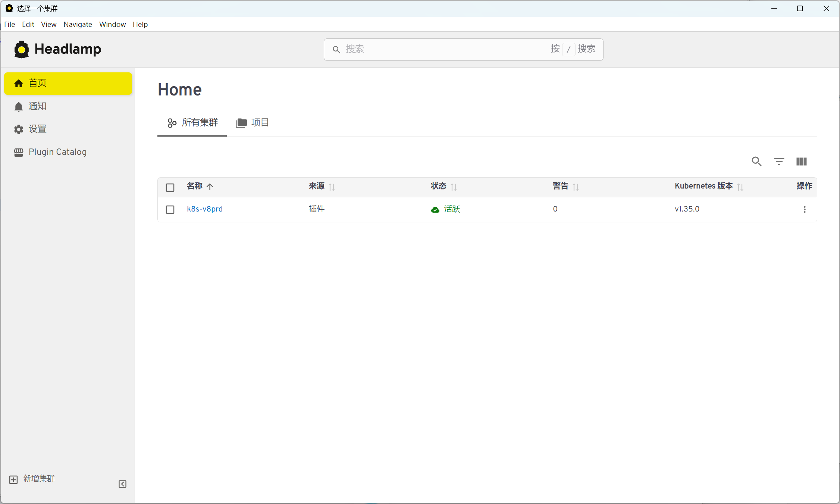Switch to the 项目 tab
The height and width of the screenshot is (504, 840).
pyautogui.click(x=253, y=123)
